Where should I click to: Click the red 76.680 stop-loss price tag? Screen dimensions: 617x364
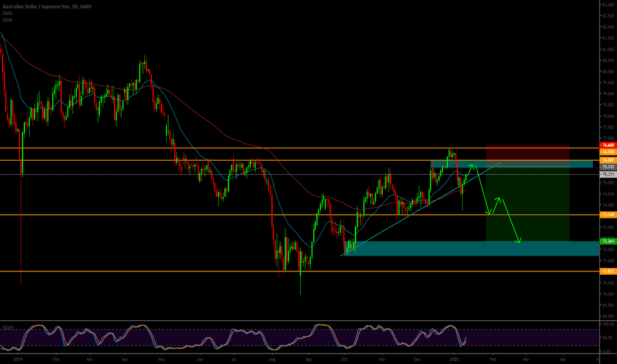(x=606, y=145)
